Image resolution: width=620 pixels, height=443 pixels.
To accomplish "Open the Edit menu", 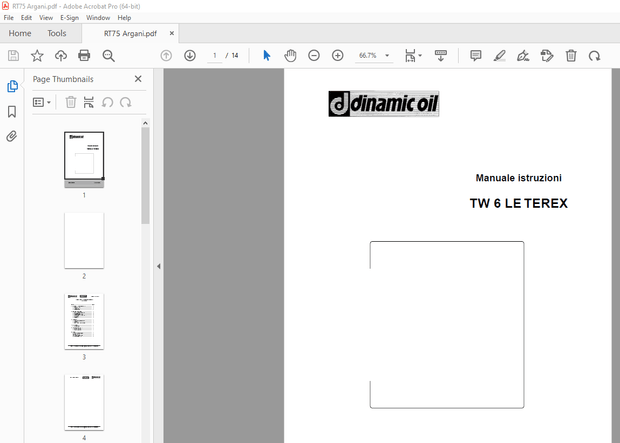I will coord(26,18).
